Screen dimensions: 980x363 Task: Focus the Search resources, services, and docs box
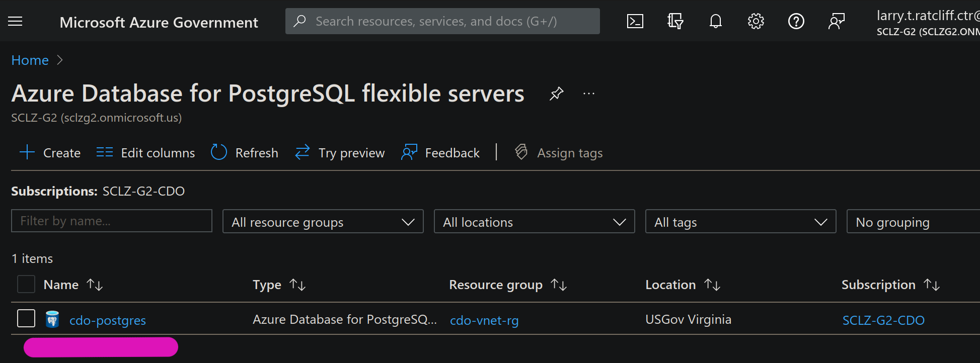pyautogui.click(x=442, y=21)
